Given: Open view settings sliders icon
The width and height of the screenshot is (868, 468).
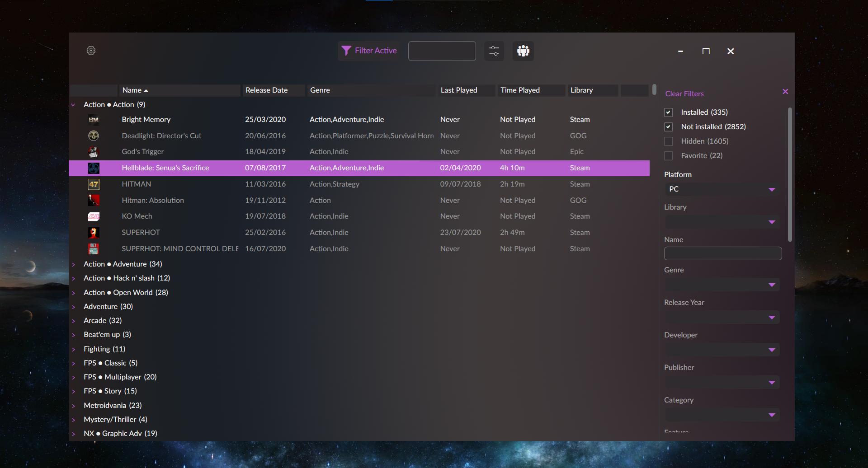Looking at the screenshot, I should 494,51.
